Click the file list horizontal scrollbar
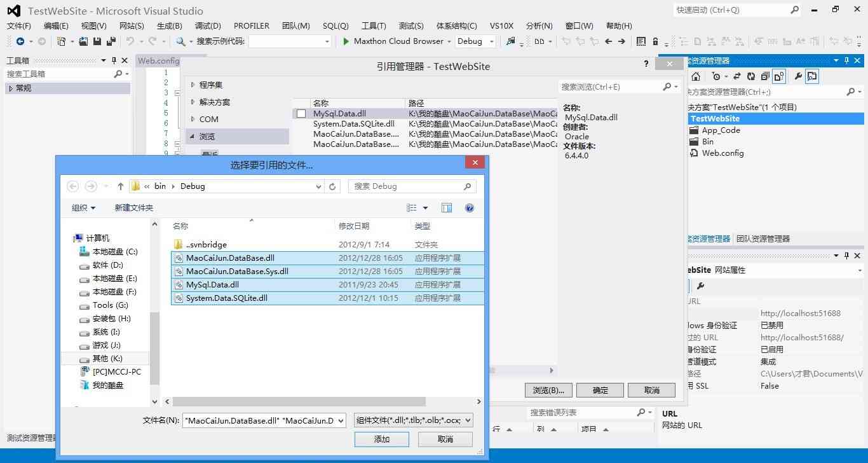The height and width of the screenshot is (463, 868). point(299,402)
